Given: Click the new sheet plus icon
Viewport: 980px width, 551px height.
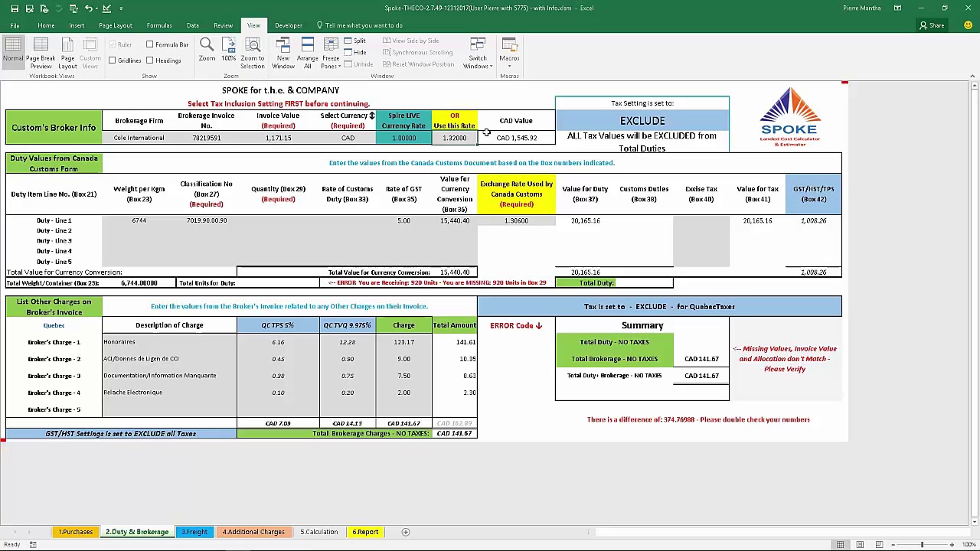Looking at the screenshot, I should (406, 532).
